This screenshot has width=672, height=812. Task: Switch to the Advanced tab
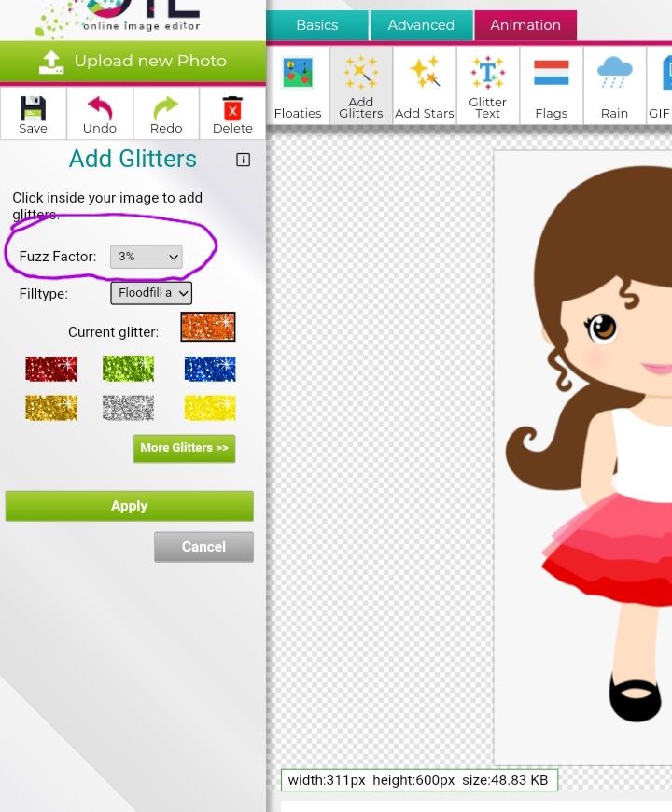[421, 25]
